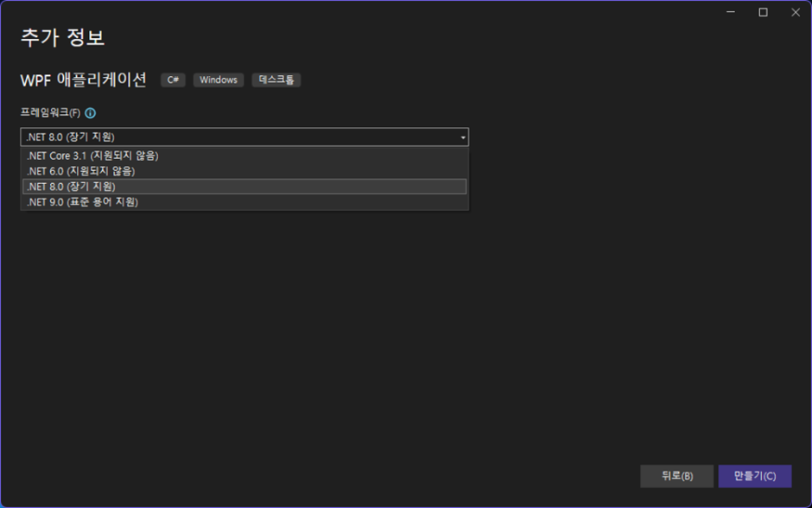Image resolution: width=812 pixels, height=508 pixels.
Task: Select the C# language tag badge
Action: pos(172,79)
